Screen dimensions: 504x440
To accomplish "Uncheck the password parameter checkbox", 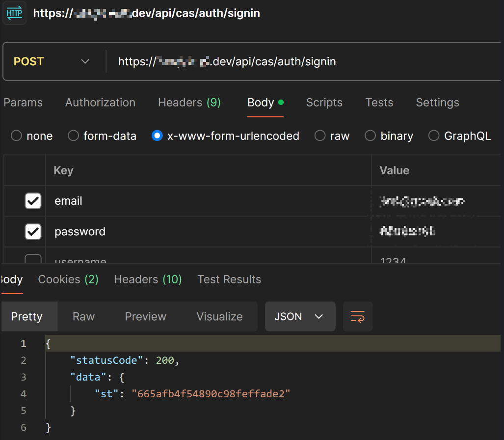I will [x=33, y=232].
